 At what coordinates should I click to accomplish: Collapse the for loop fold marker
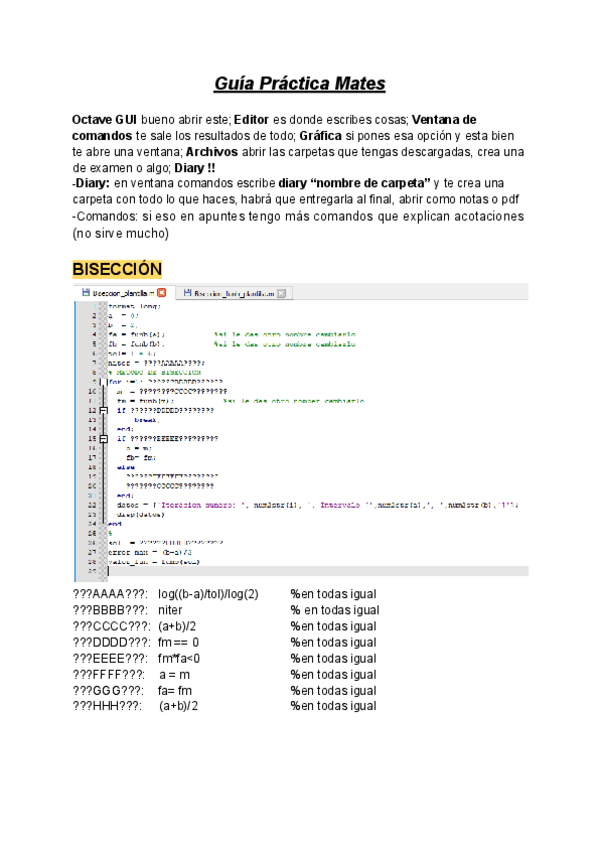pos(101,381)
